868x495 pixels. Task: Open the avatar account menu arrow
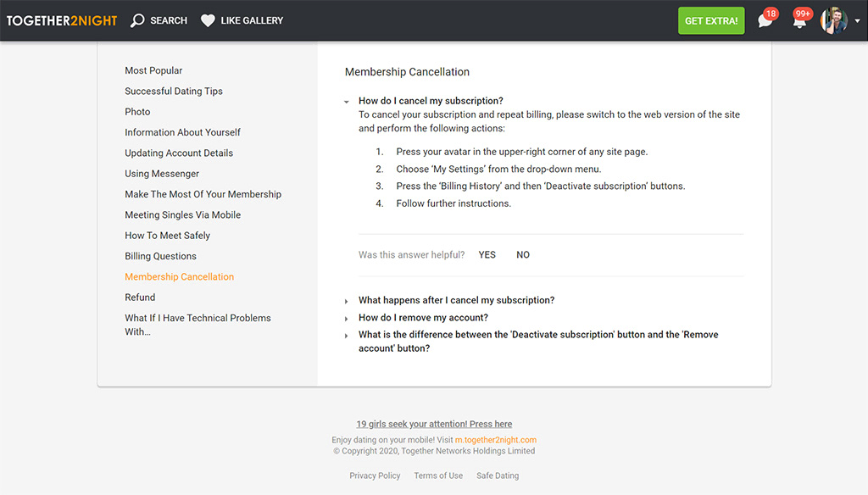856,21
